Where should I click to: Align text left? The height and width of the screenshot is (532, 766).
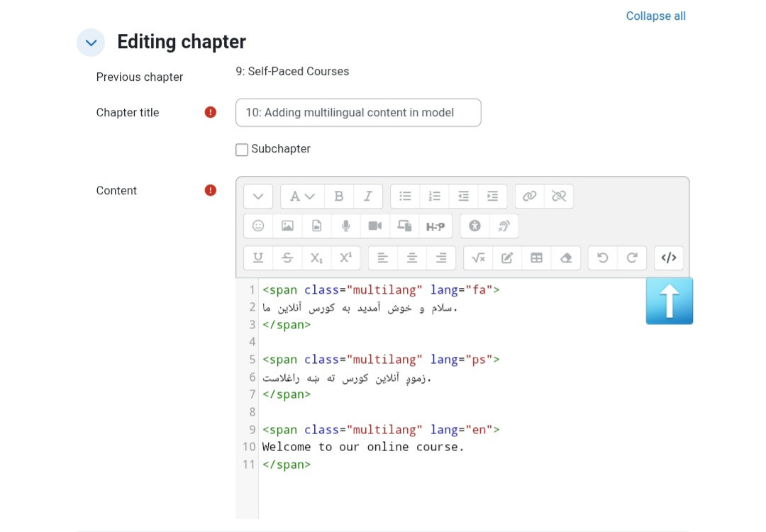pos(382,258)
